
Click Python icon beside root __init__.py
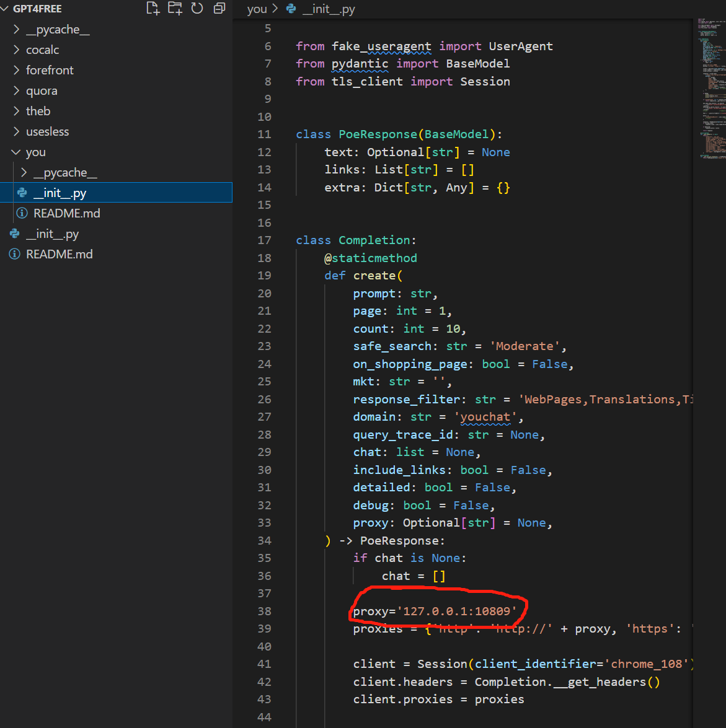point(15,234)
